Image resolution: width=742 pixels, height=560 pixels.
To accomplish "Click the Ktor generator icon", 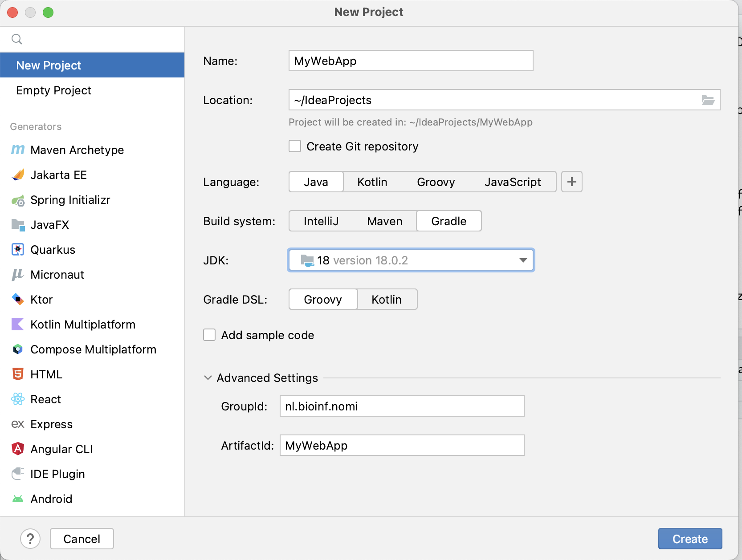I will pyautogui.click(x=18, y=300).
